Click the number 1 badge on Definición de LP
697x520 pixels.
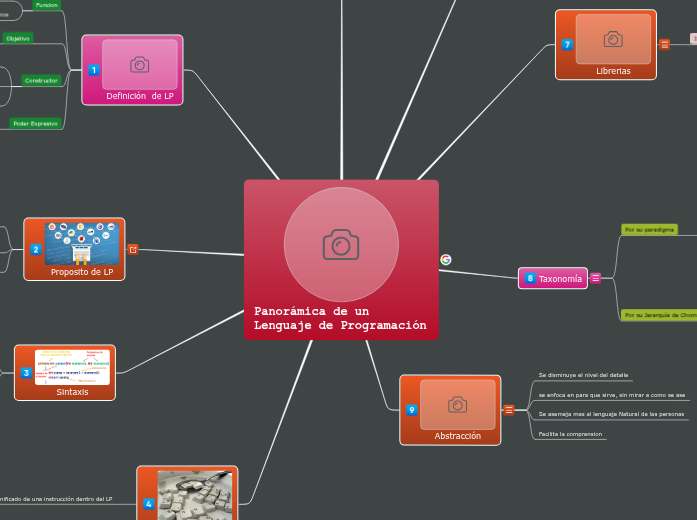click(x=94, y=70)
